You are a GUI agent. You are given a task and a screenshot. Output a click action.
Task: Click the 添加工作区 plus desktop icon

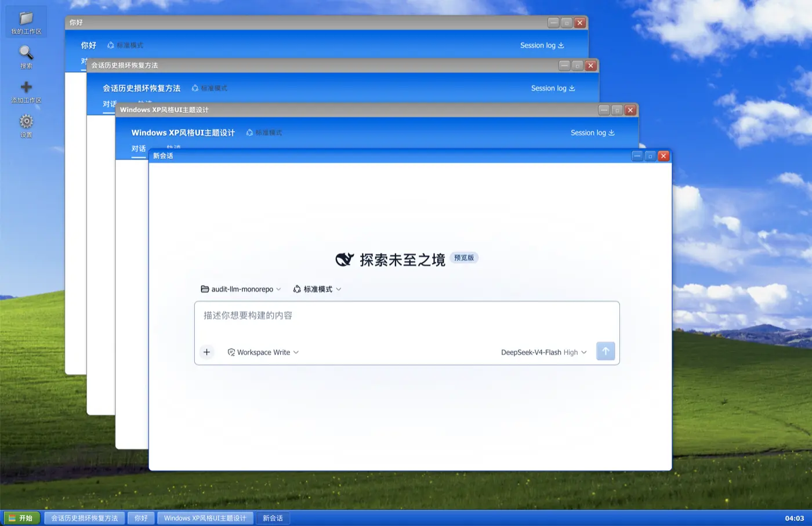[x=26, y=92]
